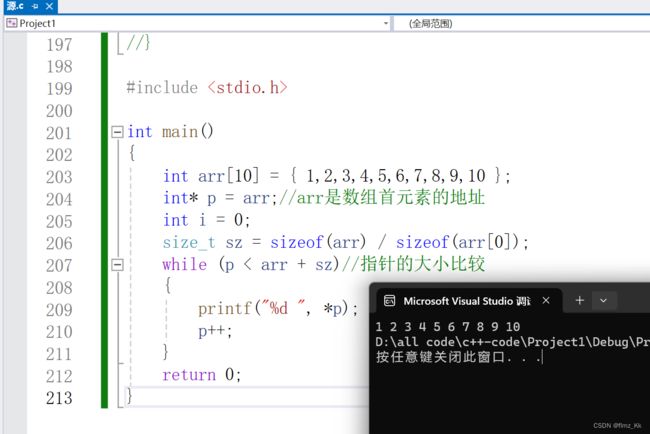Screen dimensions: 650x434
Task: Collapse the int main() function block
Action: pos(117,132)
